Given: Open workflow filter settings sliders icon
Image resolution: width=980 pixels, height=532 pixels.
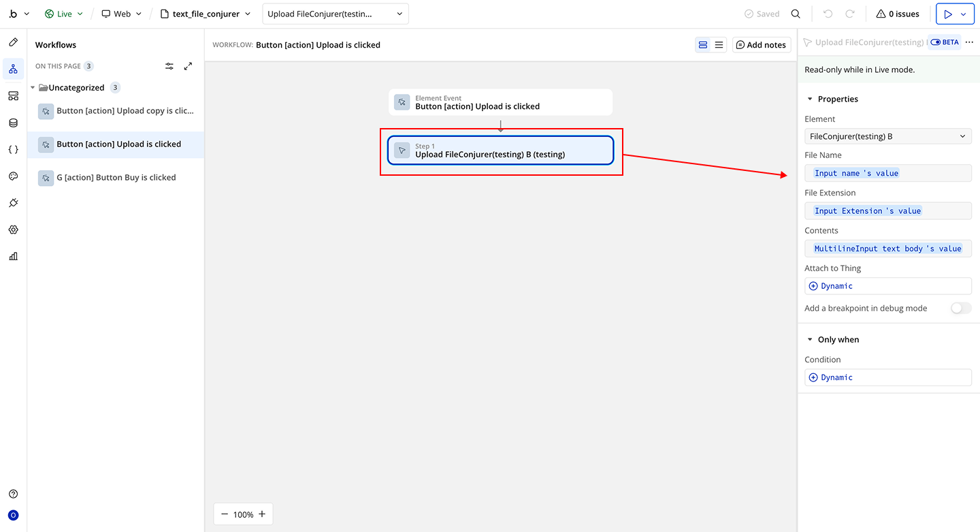Looking at the screenshot, I should (169, 66).
